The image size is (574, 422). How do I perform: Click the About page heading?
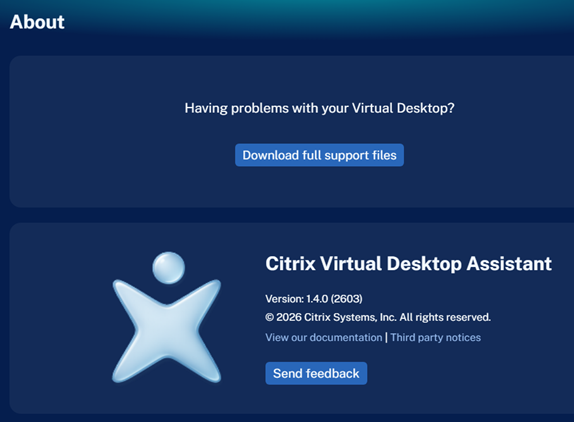tap(37, 22)
